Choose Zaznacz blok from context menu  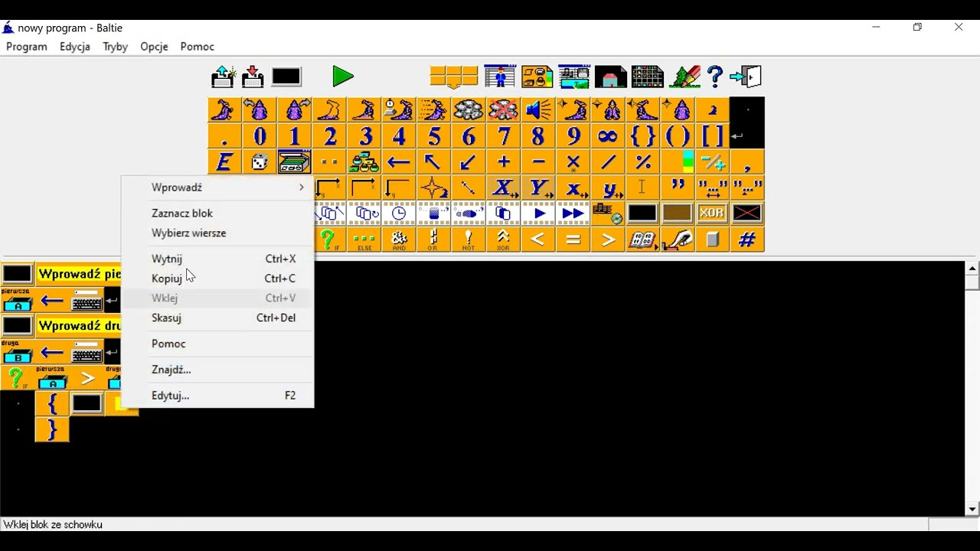click(217, 214)
